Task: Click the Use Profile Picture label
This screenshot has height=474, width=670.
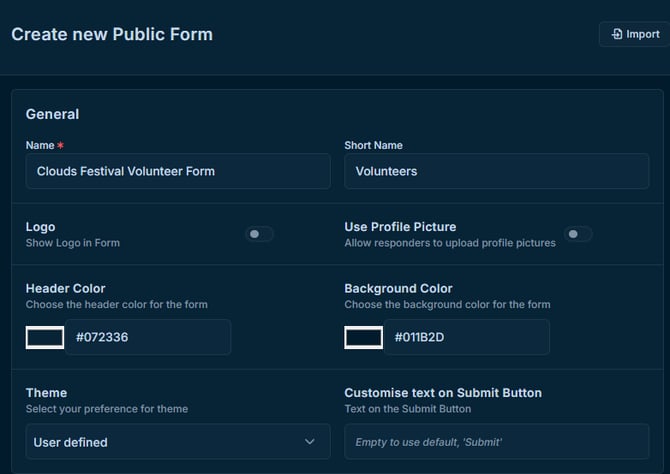Action: [x=400, y=227]
